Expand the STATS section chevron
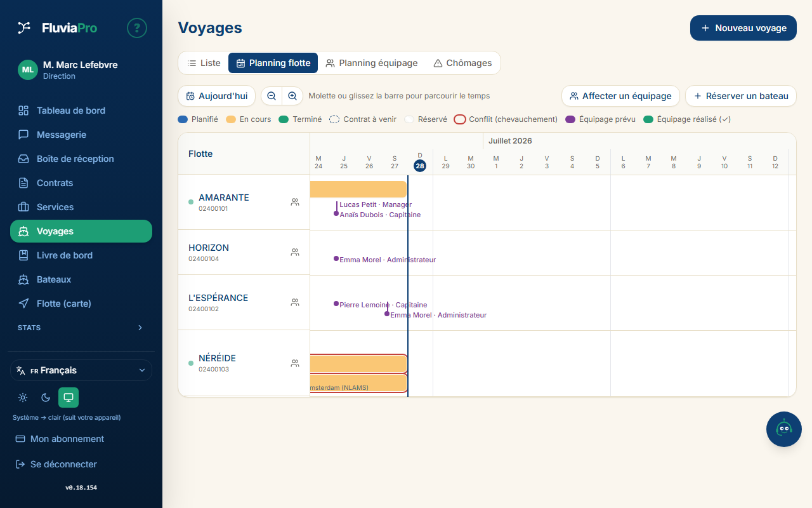 click(140, 328)
